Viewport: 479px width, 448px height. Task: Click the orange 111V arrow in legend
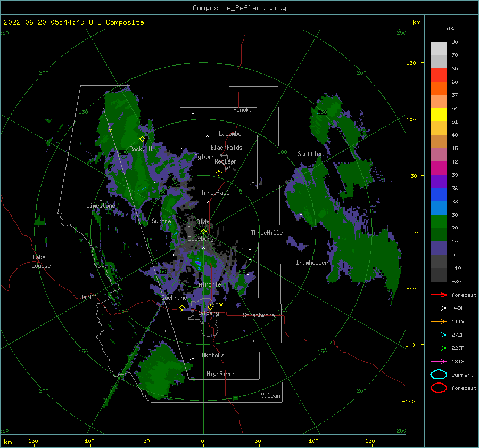(439, 321)
